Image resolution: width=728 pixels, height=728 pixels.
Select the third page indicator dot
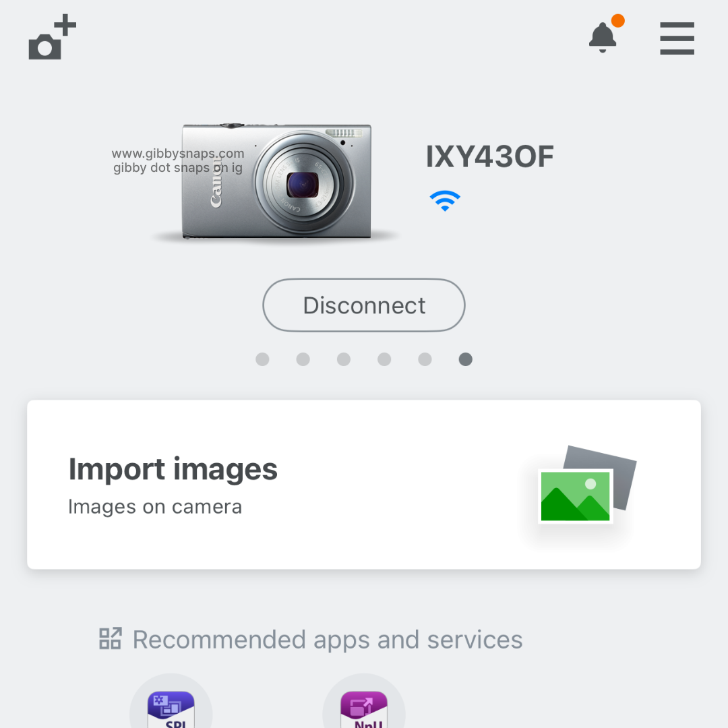[344, 359]
